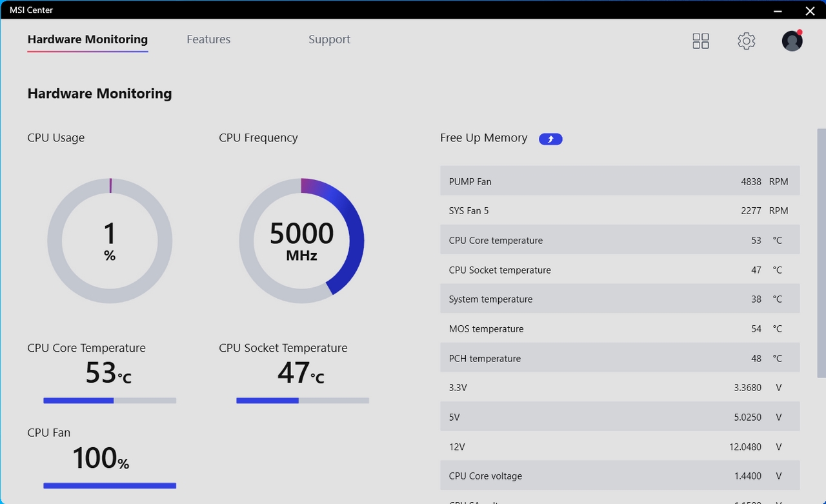Click the 53°C CPU Core Temperature readout

(x=108, y=373)
